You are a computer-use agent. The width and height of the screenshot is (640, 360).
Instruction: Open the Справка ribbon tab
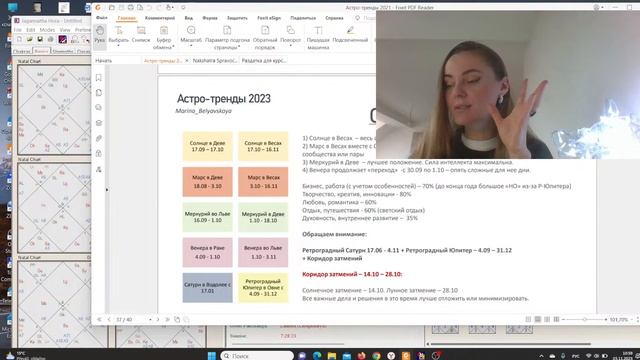pyautogui.click(x=334, y=18)
